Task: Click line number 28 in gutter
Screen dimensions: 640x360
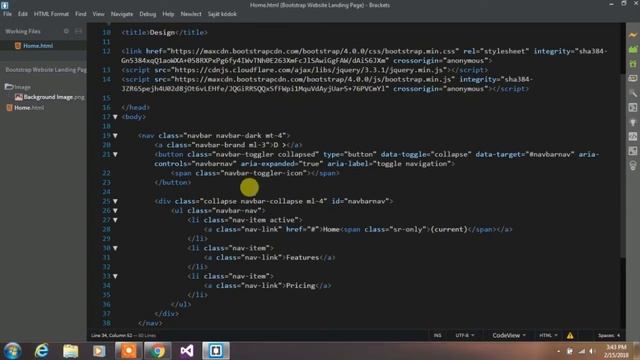Action: pyautogui.click(x=106, y=229)
